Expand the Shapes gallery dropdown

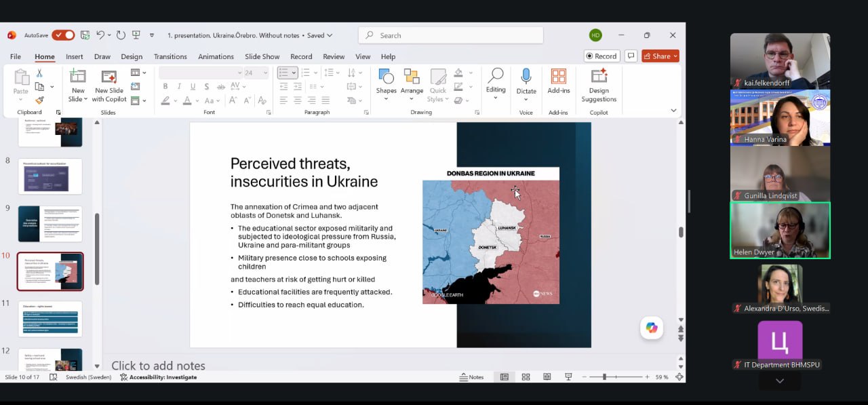(386, 99)
